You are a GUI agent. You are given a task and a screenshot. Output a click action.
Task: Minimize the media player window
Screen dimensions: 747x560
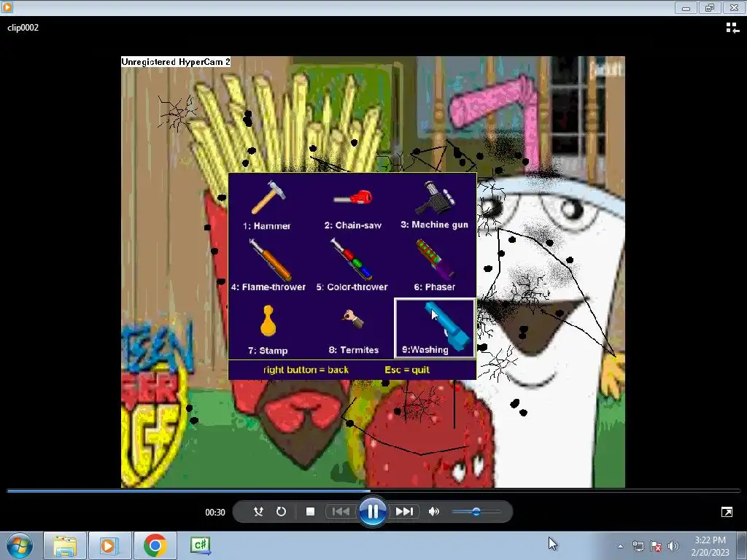click(686, 7)
